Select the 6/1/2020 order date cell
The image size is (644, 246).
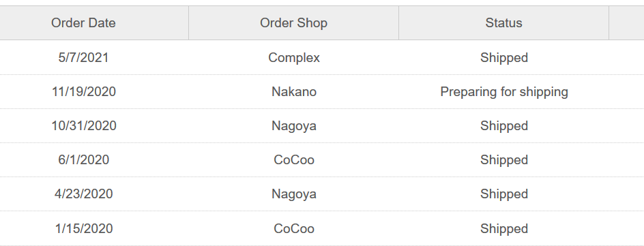click(x=83, y=159)
